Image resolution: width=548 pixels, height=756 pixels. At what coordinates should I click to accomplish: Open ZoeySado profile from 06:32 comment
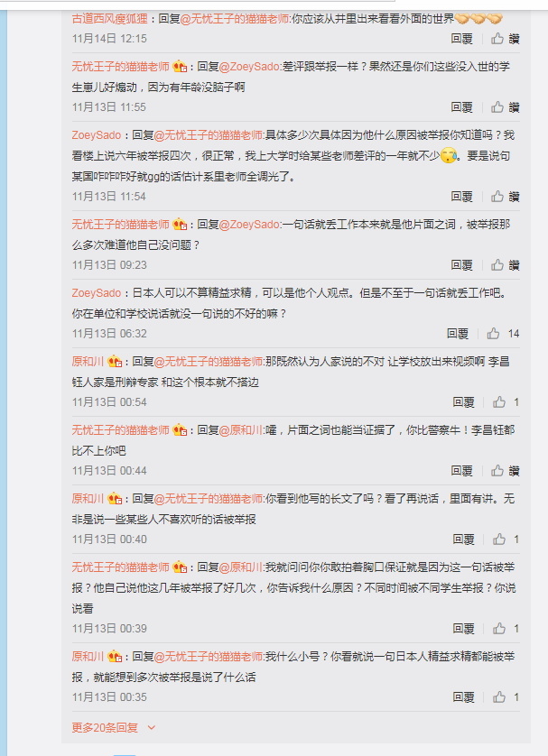[97, 292]
